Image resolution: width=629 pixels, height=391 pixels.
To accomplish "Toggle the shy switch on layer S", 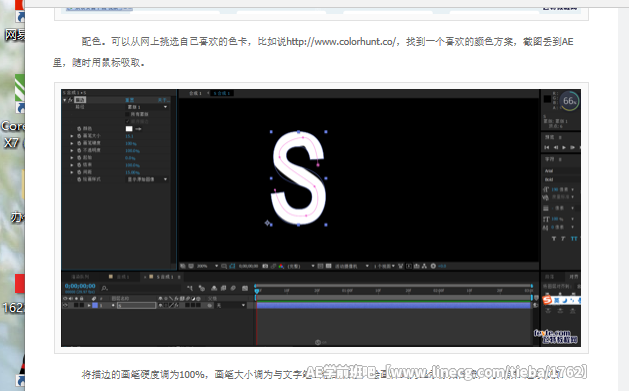I will tap(160, 305).
